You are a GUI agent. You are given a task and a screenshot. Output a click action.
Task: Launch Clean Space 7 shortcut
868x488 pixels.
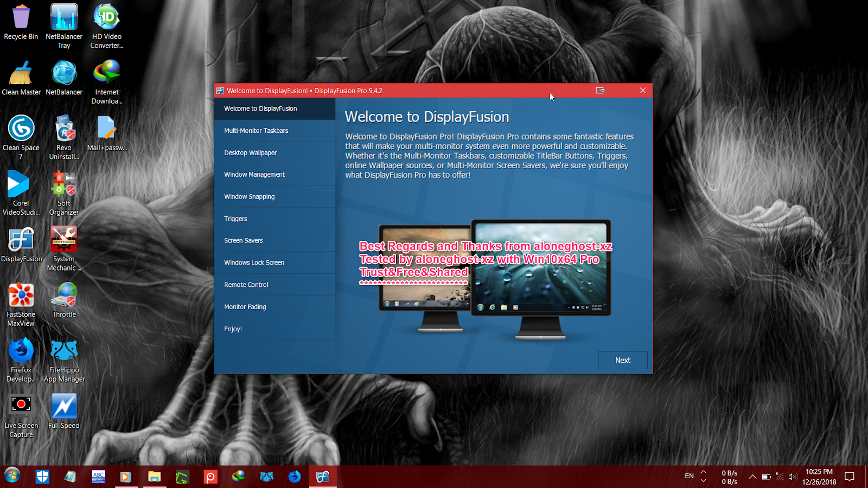pos(21,137)
